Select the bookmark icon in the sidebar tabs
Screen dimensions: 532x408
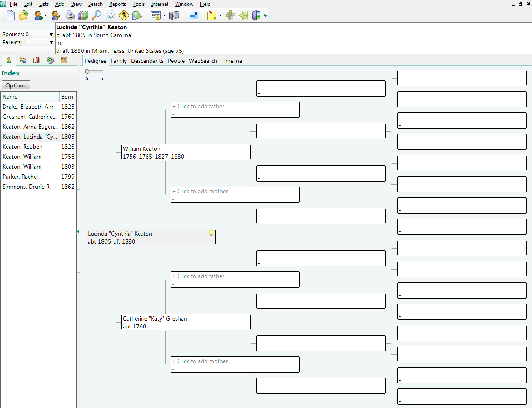(36, 61)
